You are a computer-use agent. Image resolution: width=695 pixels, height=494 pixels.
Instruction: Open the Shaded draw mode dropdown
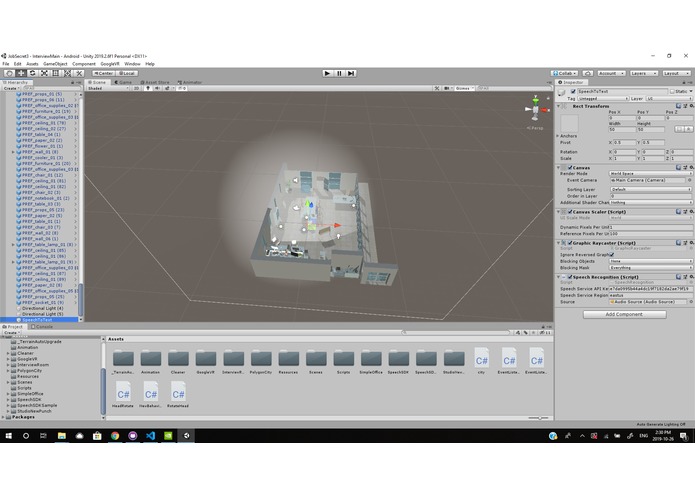108,88
